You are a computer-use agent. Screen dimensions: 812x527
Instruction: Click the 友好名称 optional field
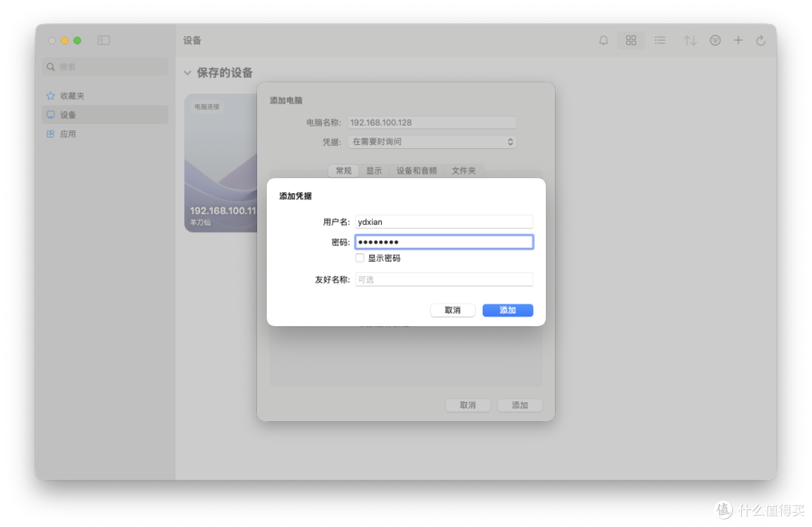(x=444, y=280)
